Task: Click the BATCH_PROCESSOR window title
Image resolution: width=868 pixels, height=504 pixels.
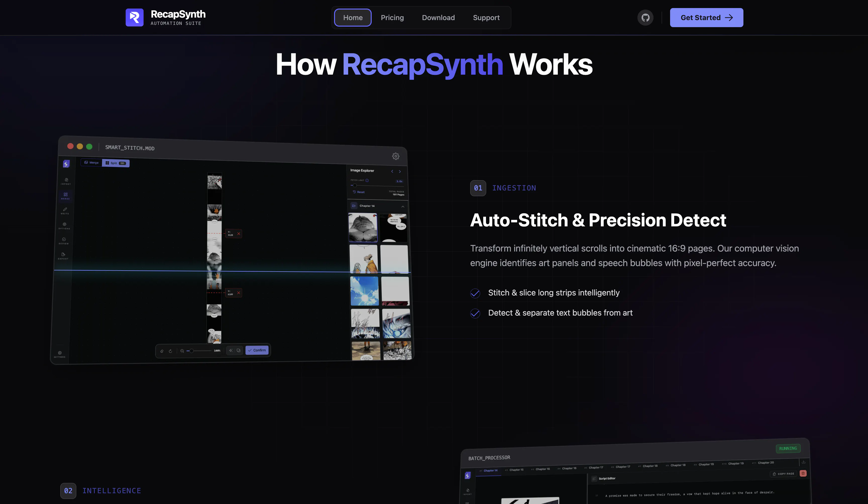Action: click(489, 458)
